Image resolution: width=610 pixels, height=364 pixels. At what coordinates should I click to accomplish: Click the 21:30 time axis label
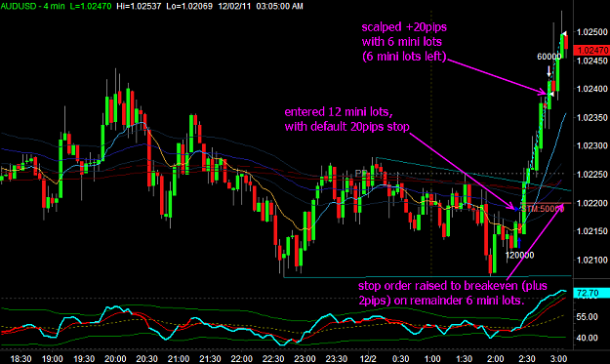coord(210,358)
